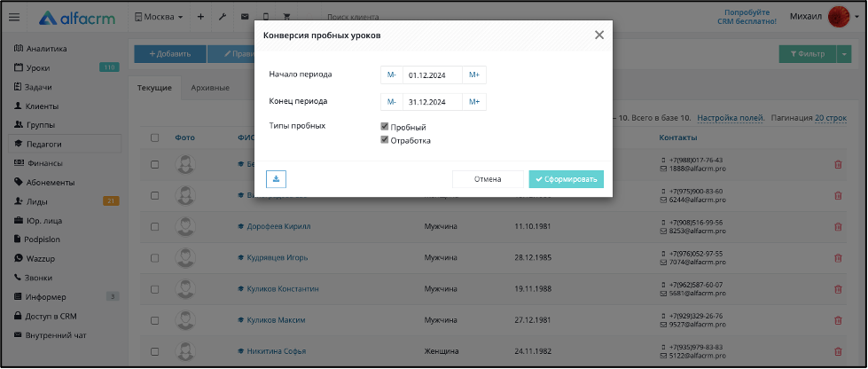Viewport: 868px width, 369px height.
Task: Click the shopping cart icon in the top bar
Action: tap(286, 17)
